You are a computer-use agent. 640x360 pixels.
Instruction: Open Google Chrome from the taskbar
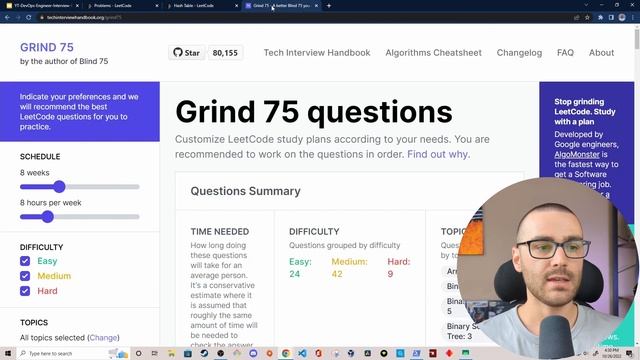click(x=286, y=353)
